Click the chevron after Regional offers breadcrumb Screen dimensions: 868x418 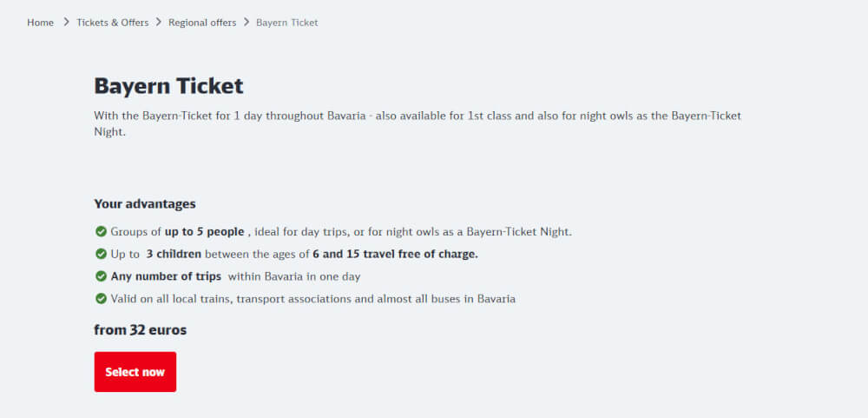[247, 23]
